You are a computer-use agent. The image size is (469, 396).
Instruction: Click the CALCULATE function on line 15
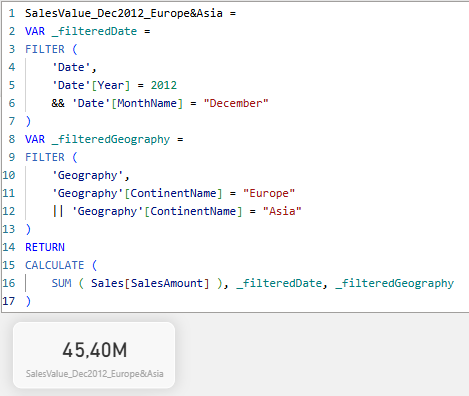(x=55, y=265)
